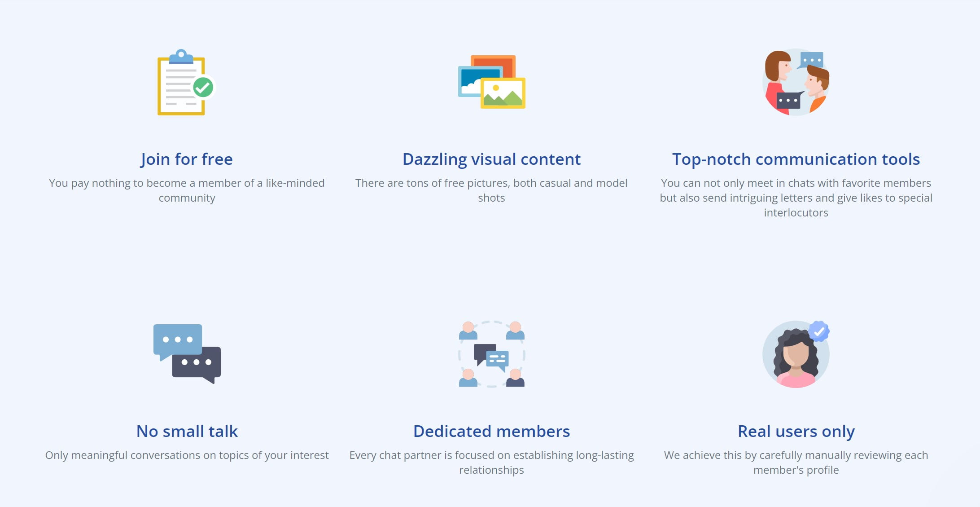Click the two people chatting icon
Image resolution: width=980 pixels, height=507 pixels.
pos(796,82)
